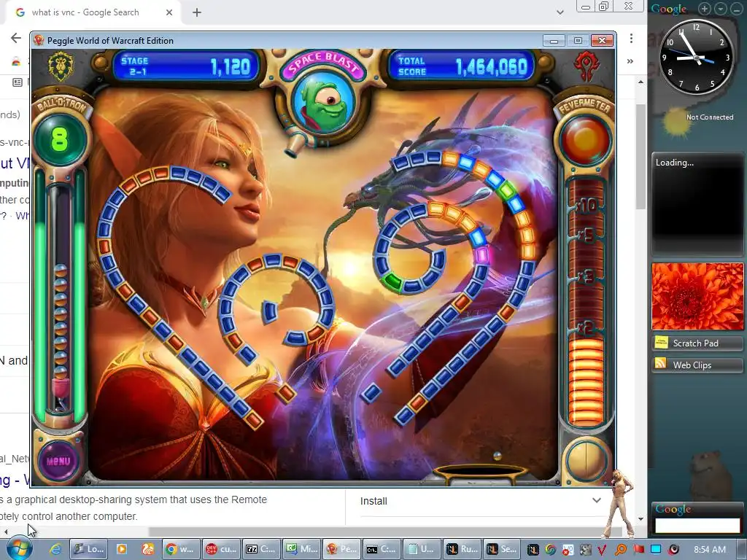Click the analog clock gadget
747x560 pixels.
pos(696,57)
